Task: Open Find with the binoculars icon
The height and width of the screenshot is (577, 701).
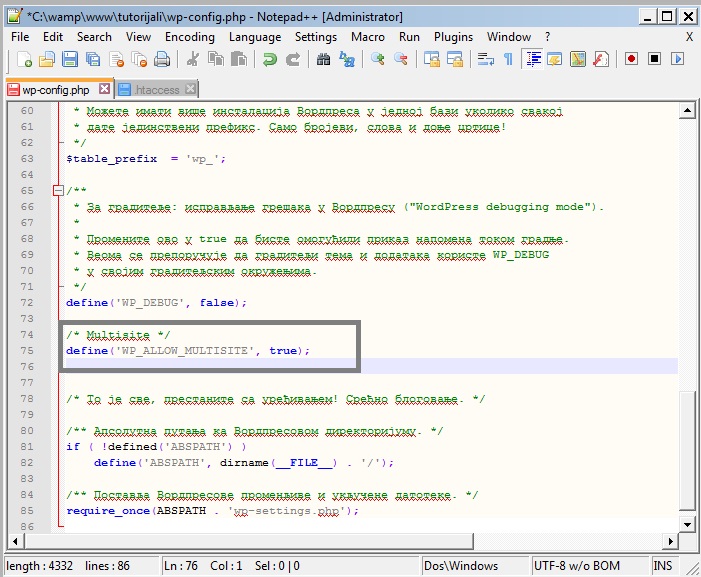Action: (323, 60)
